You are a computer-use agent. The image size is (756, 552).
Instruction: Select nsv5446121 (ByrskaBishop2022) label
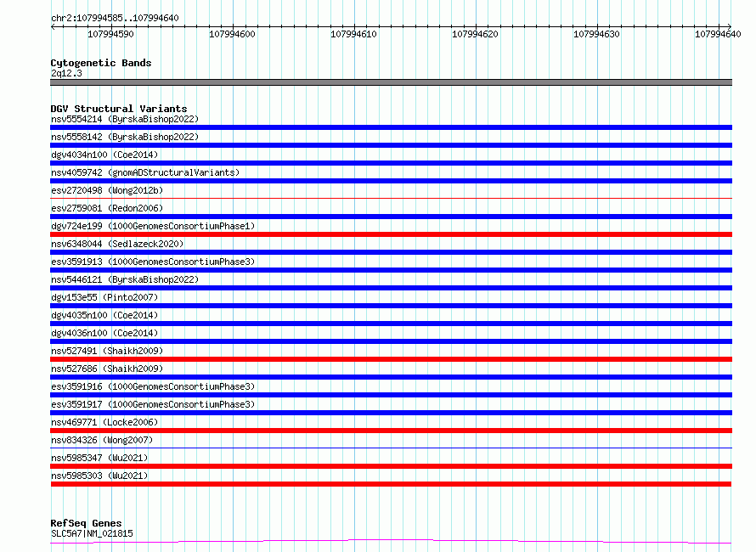[x=124, y=279]
